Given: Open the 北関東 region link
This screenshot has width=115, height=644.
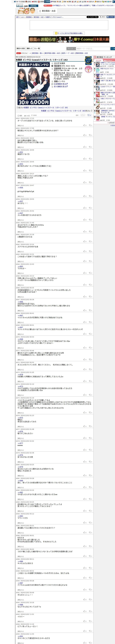Looking at the screenshot, I should (41, 2).
